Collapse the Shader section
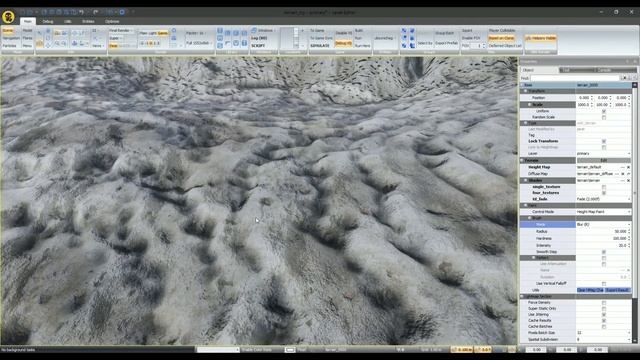Viewport: 640px width, 360px height. click(525, 180)
